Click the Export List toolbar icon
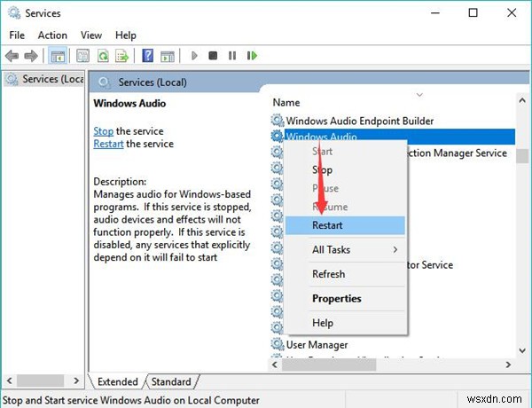Screen dimensions: 532x408 coord(122,56)
